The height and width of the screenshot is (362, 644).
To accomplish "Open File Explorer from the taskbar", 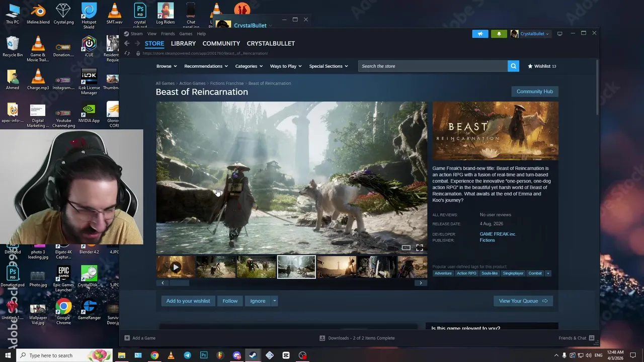I will [x=121, y=355].
